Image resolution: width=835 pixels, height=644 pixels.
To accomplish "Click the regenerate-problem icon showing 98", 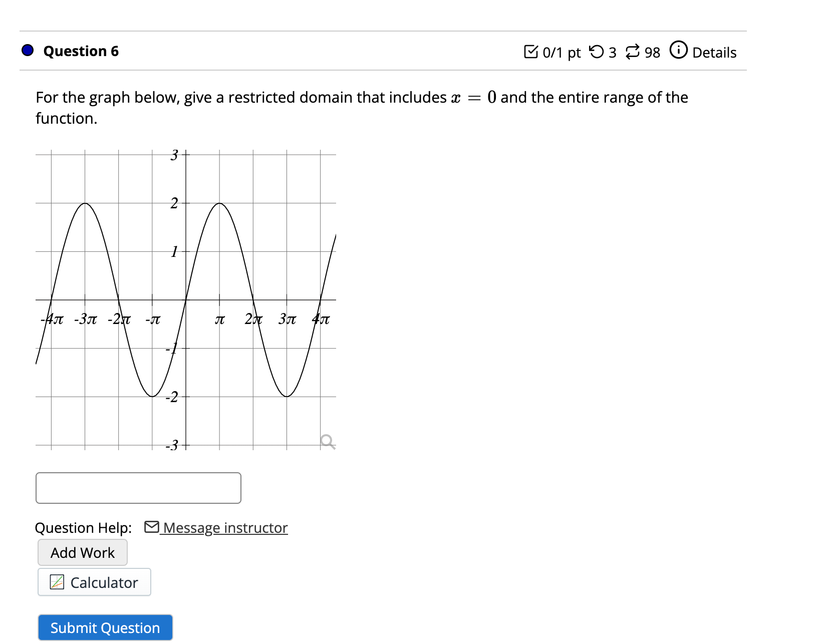I will tap(633, 52).
